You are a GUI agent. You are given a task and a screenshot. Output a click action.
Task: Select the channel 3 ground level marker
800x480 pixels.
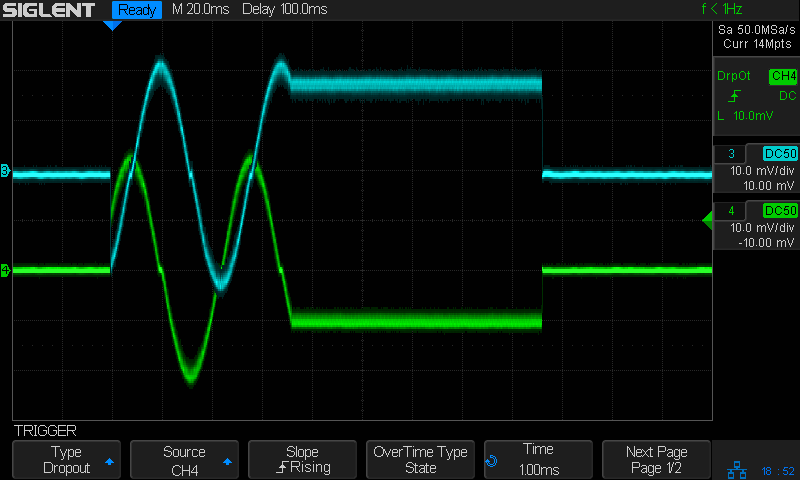(x=5, y=170)
